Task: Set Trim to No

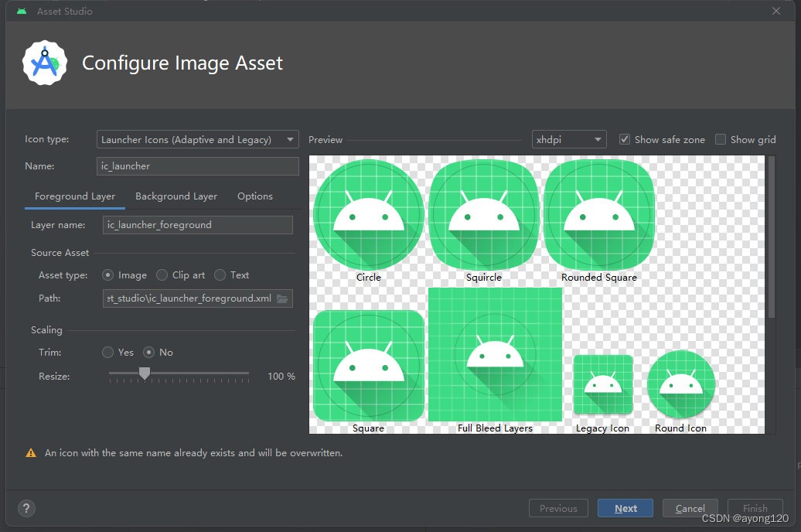Action: point(148,352)
